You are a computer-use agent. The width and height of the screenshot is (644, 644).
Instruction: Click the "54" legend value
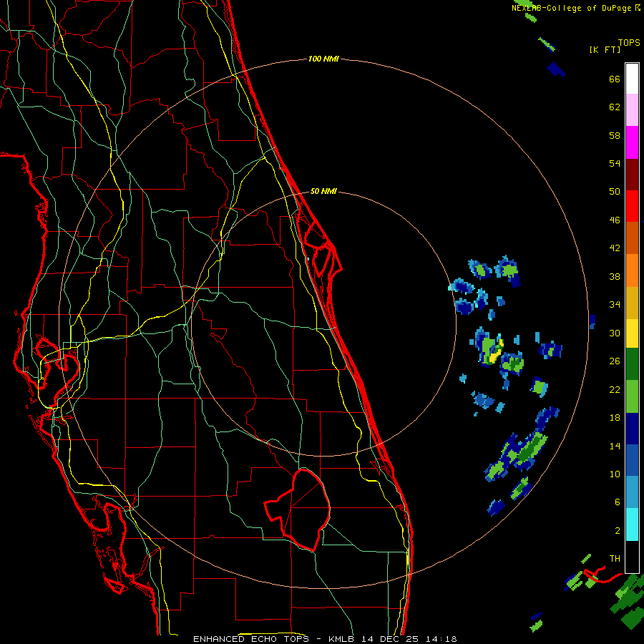coord(615,163)
